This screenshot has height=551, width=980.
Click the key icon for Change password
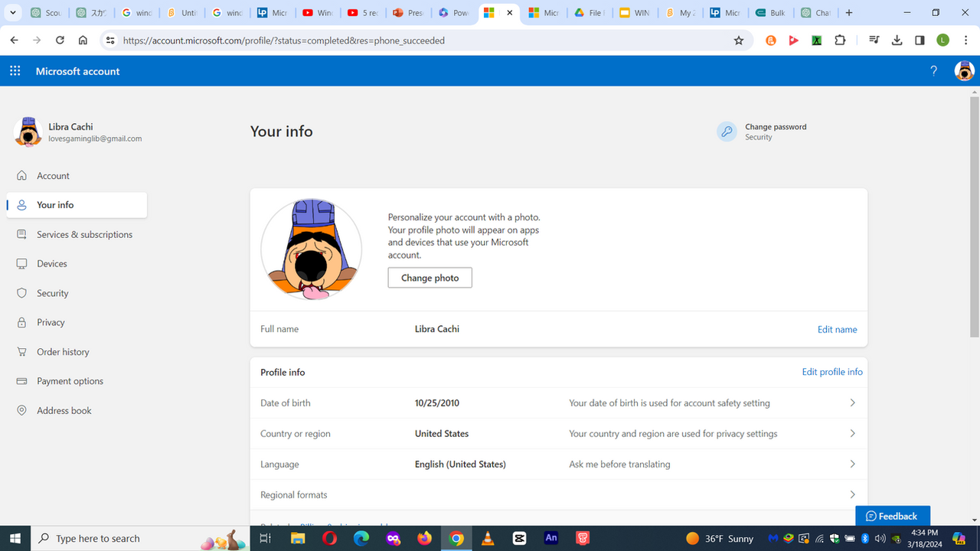point(727,132)
